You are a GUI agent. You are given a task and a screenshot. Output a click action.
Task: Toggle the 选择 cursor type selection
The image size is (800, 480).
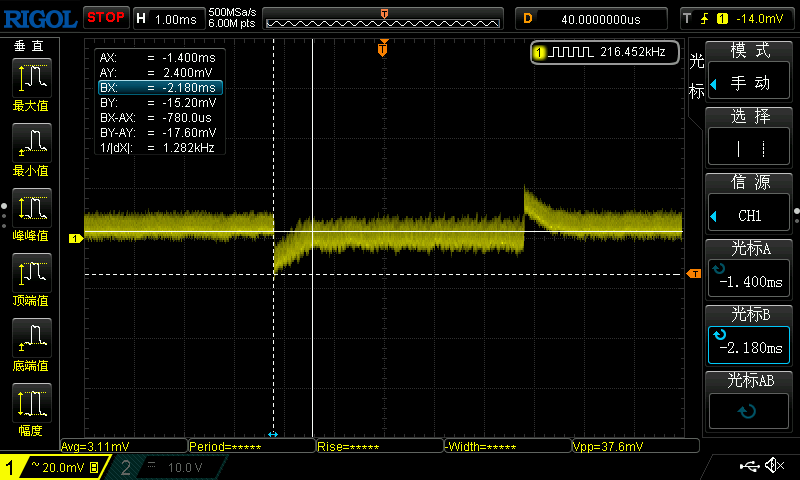pos(748,148)
